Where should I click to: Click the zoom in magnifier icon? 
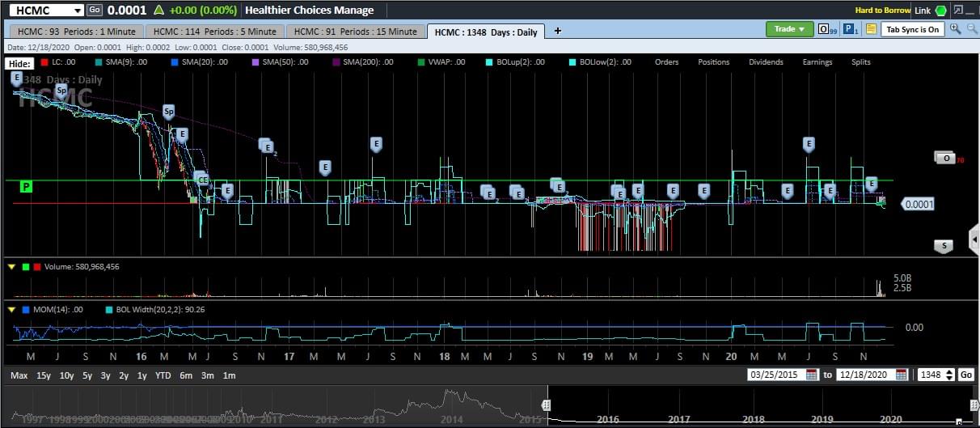[x=955, y=29]
